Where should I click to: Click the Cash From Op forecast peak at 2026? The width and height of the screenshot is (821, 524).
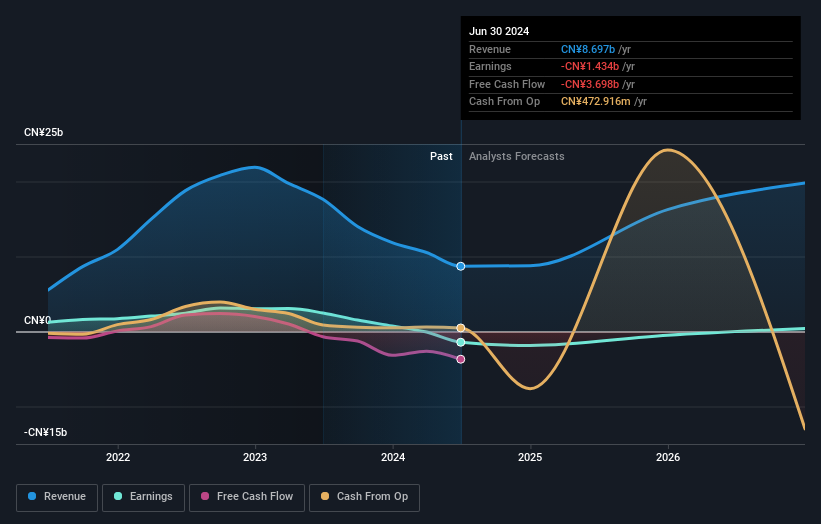point(668,150)
